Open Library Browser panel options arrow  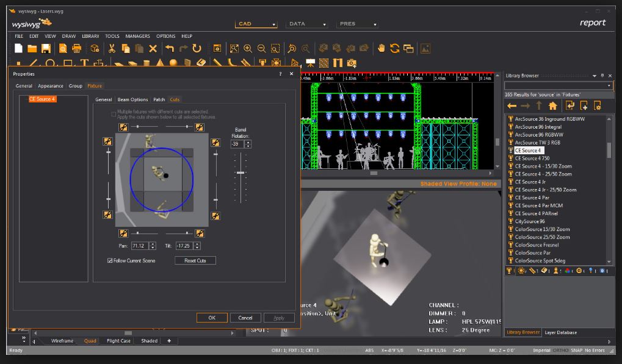[595, 76]
